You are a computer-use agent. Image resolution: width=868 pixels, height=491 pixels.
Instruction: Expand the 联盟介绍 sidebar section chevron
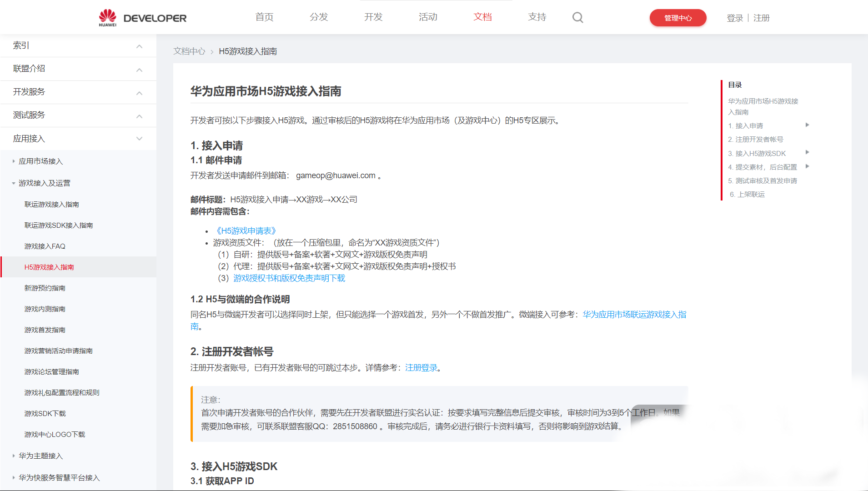(x=139, y=70)
